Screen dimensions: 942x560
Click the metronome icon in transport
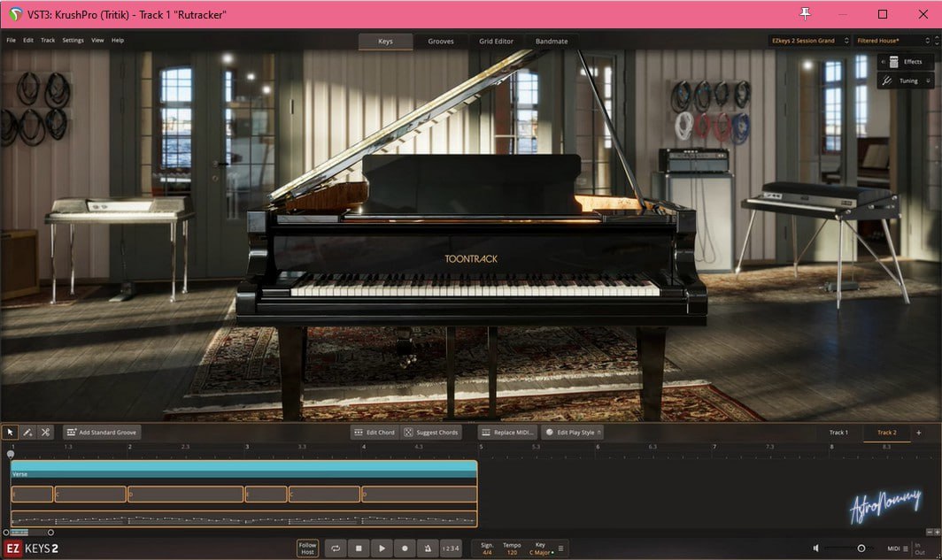pos(428,548)
